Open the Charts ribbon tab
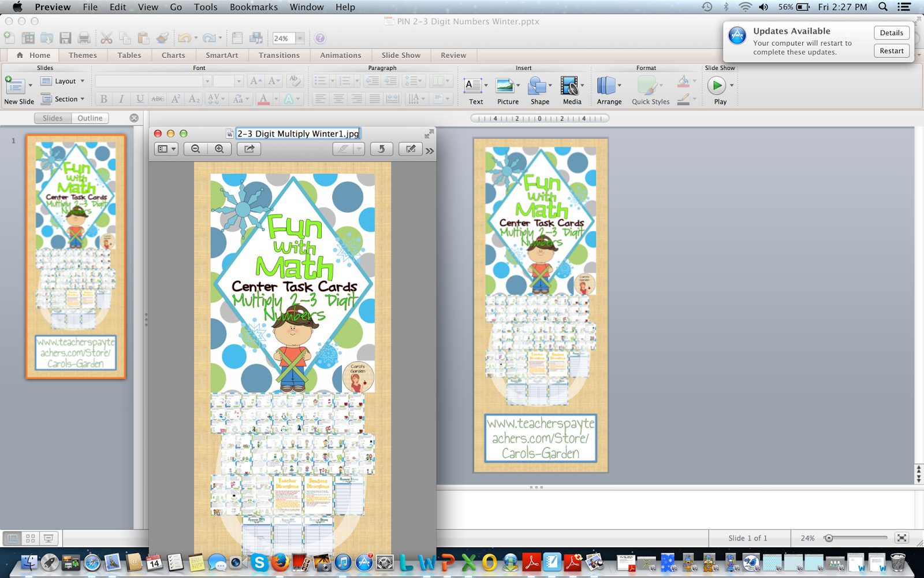Screen dimensions: 924x578 pyautogui.click(x=173, y=55)
